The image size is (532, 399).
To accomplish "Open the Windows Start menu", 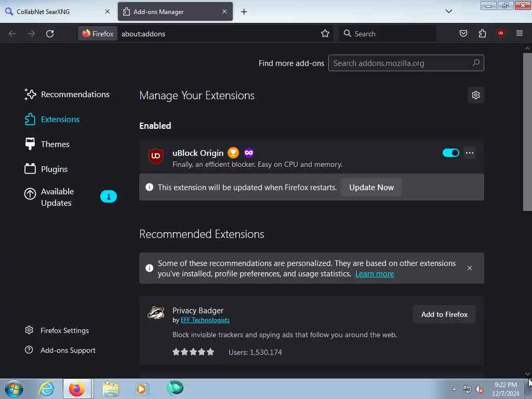I will (14, 389).
